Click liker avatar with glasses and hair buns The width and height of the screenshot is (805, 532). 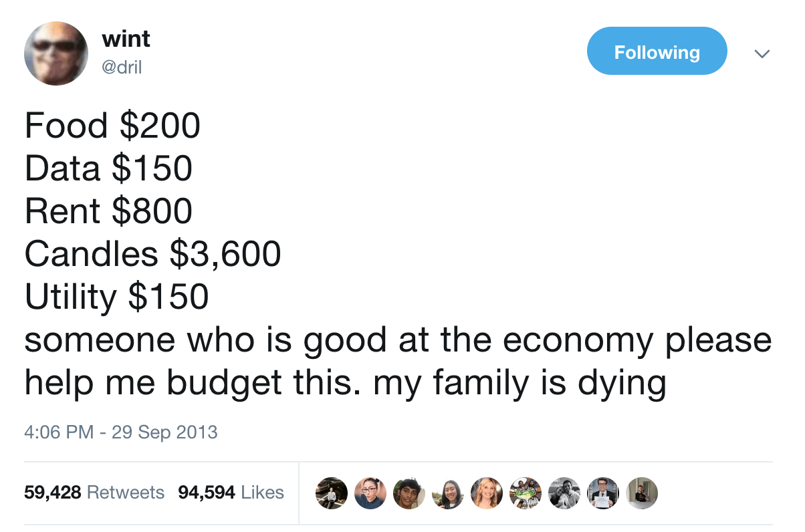pyautogui.click(x=369, y=493)
